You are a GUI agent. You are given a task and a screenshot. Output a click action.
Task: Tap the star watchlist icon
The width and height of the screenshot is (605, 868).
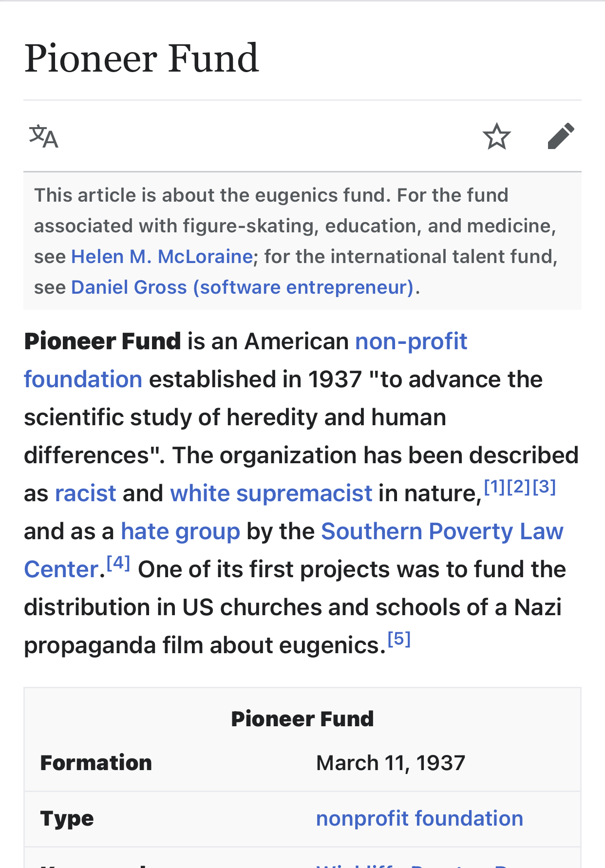coord(496,136)
